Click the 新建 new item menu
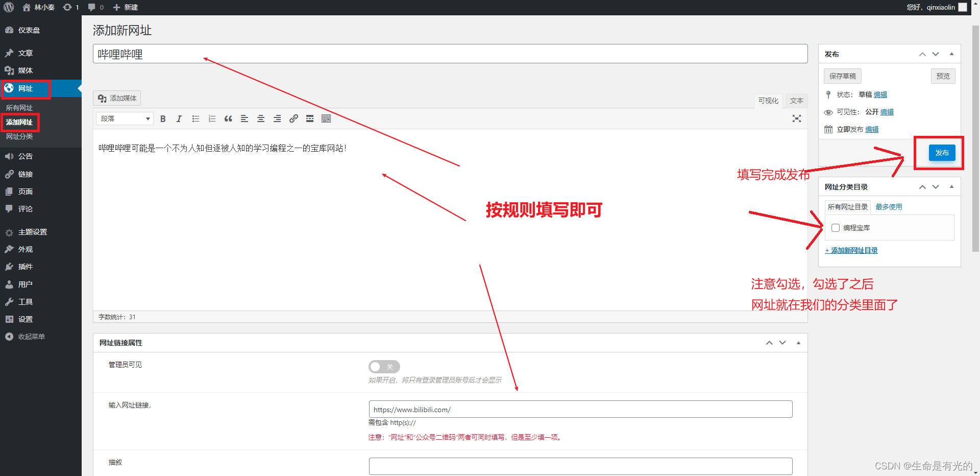The image size is (980, 476). [126, 7]
